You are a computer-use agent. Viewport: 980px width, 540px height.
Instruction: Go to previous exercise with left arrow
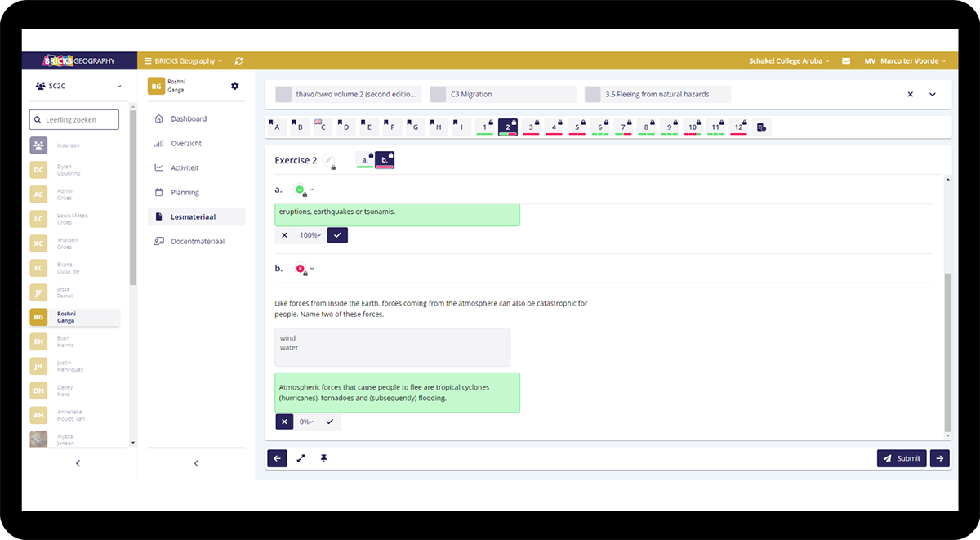coord(277,459)
